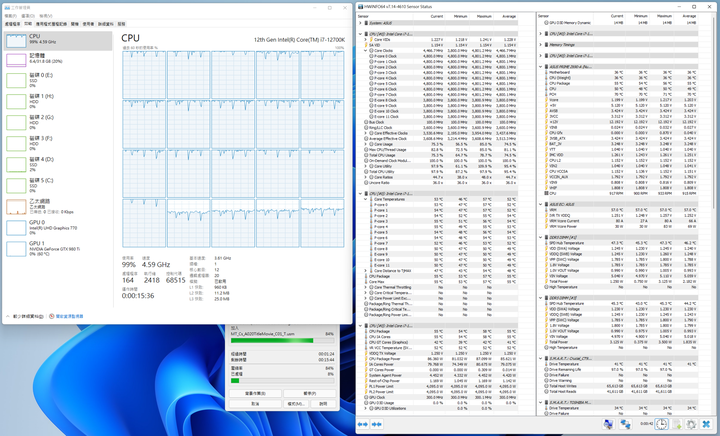
Task: Switch to the App history tab
Action: 51,24
